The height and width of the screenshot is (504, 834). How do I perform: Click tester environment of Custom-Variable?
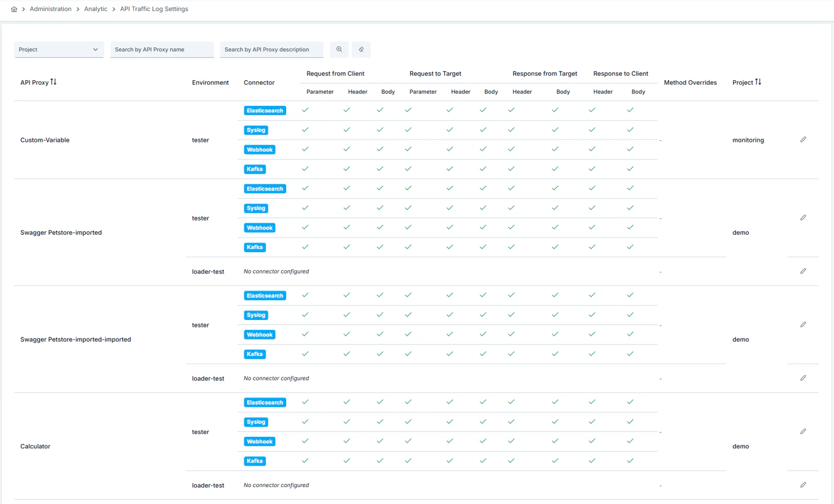click(x=200, y=140)
